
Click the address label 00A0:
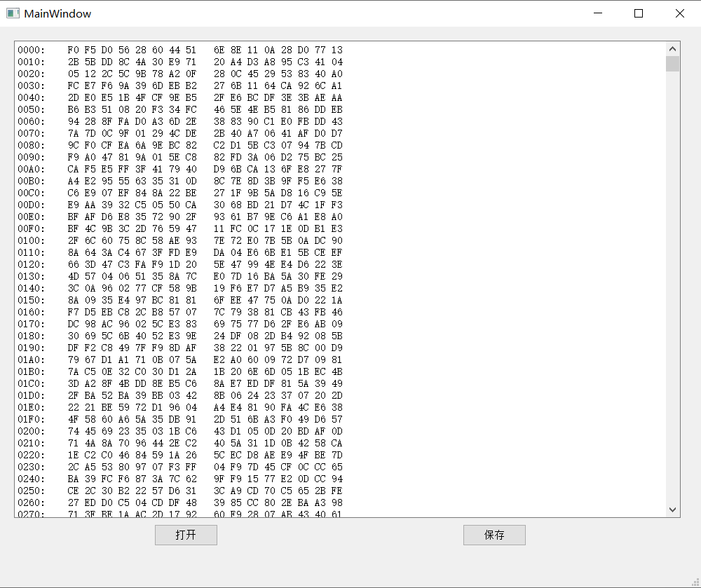32,169
